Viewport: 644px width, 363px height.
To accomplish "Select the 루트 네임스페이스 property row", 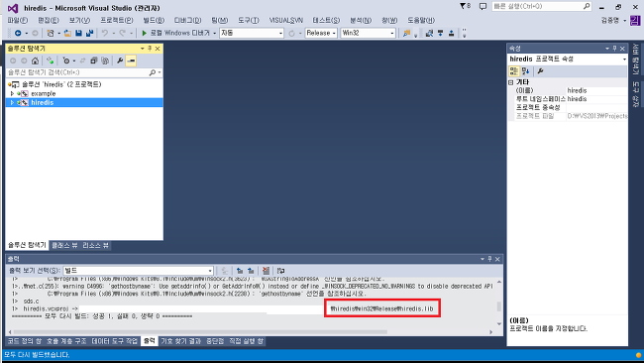I will (x=571, y=99).
